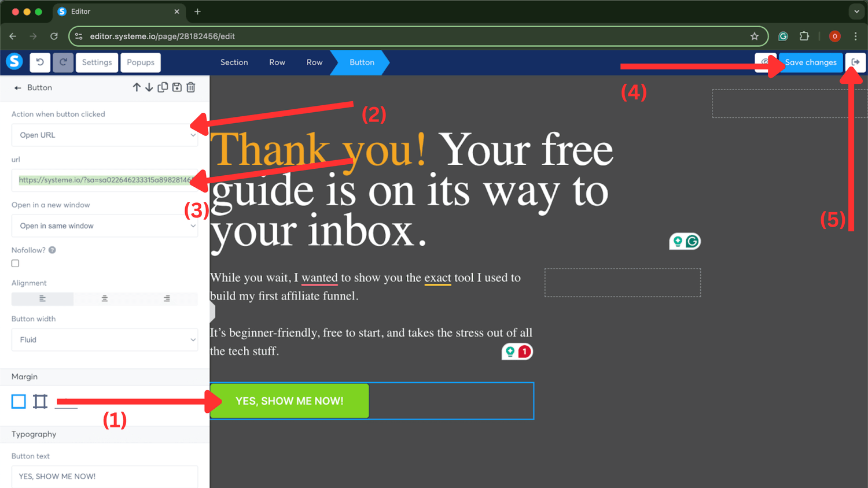Open the Grammarly browser extension
This screenshot has width=868, height=488.
click(784, 36)
